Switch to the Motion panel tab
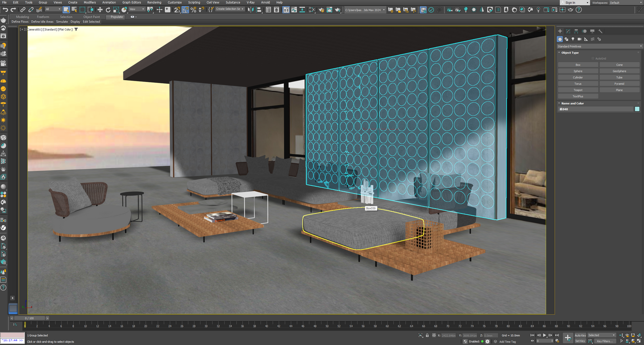This screenshot has width=644, height=345. click(584, 31)
